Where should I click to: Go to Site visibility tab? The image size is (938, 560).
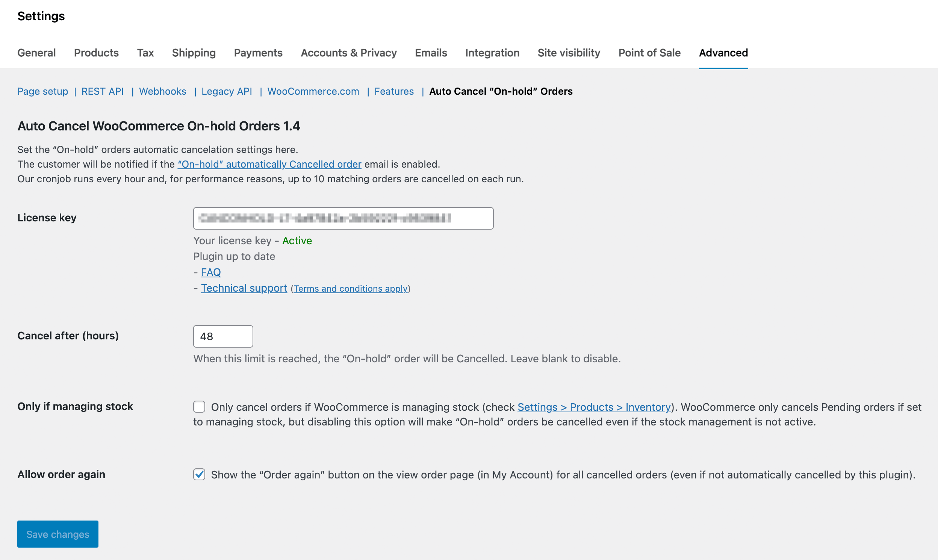coord(569,53)
